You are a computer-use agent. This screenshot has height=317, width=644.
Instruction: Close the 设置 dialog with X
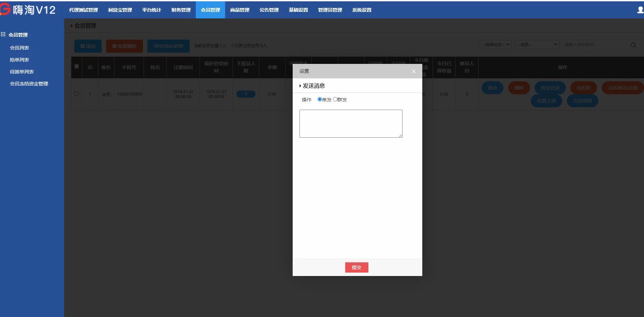coord(413,71)
